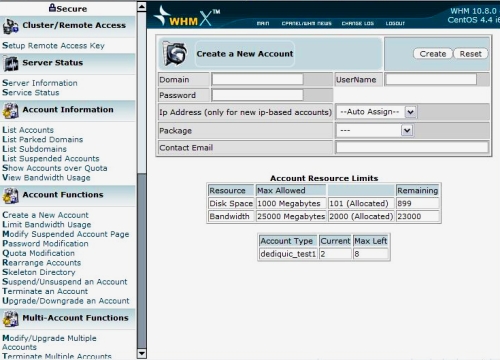Open Modify/Upgrade Multiple Accounts link
Image resolution: width=500 pixels, height=360 pixels.
coord(49,342)
